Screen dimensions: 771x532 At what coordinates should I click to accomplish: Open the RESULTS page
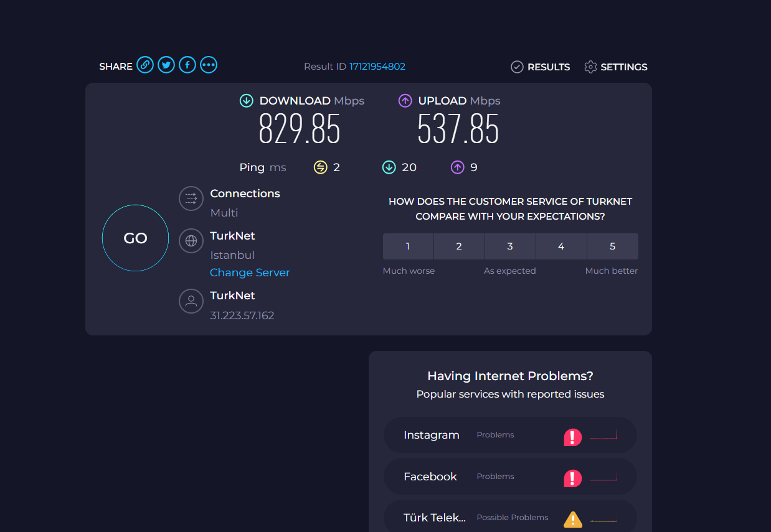pyautogui.click(x=540, y=67)
